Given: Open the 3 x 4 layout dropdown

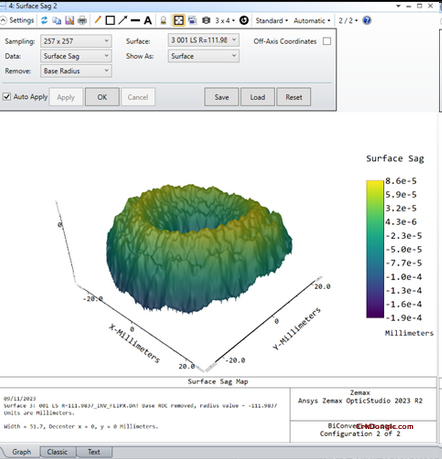Looking at the screenshot, I should [225, 21].
